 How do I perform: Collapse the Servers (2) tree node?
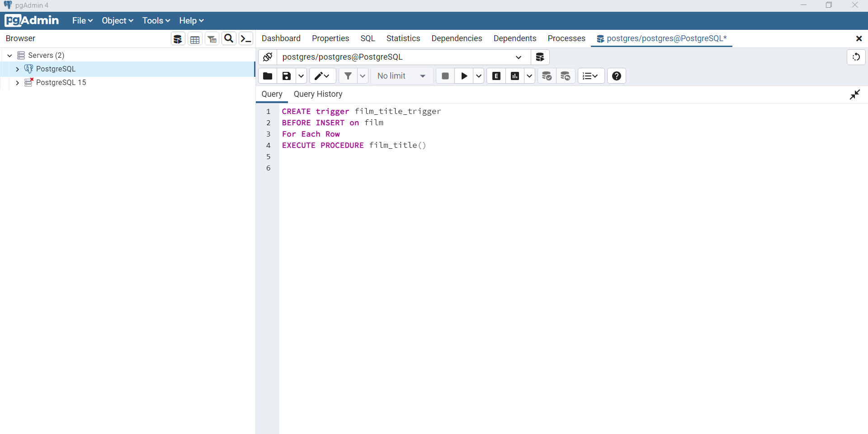(9, 56)
